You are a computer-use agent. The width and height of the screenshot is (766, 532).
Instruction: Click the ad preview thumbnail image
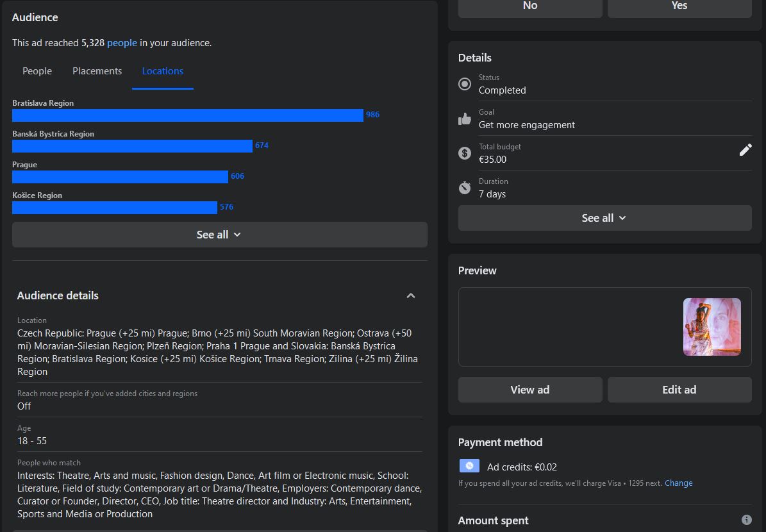click(x=712, y=326)
